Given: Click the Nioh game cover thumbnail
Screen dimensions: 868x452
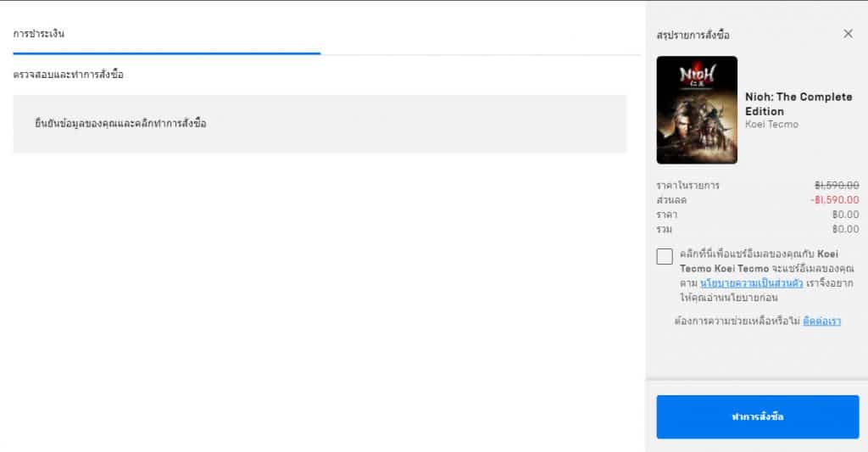Looking at the screenshot, I should click(x=697, y=109).
